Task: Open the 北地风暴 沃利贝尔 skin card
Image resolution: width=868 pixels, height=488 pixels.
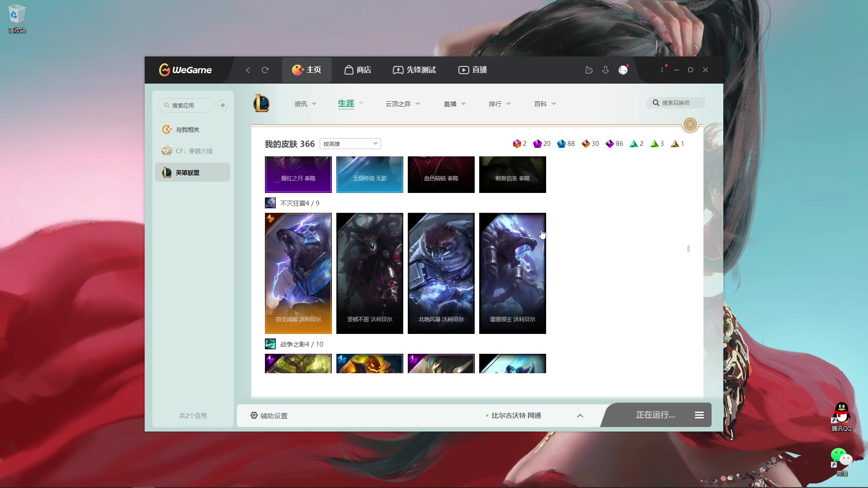Action: 441,273
